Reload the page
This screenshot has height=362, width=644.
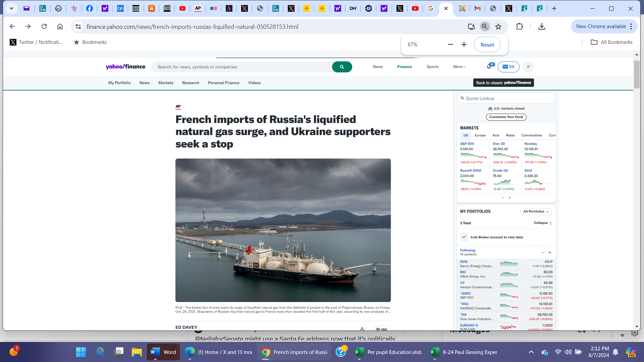point(44,26)
